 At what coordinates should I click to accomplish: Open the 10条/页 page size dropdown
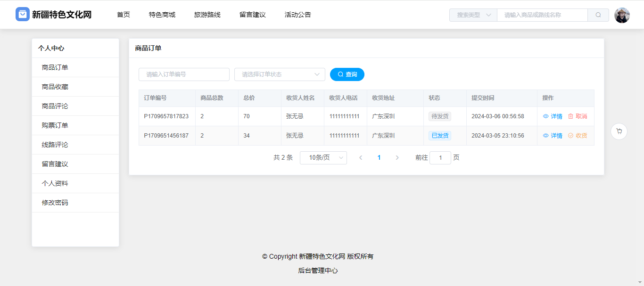pyautogui.click(x=323, y=158)
